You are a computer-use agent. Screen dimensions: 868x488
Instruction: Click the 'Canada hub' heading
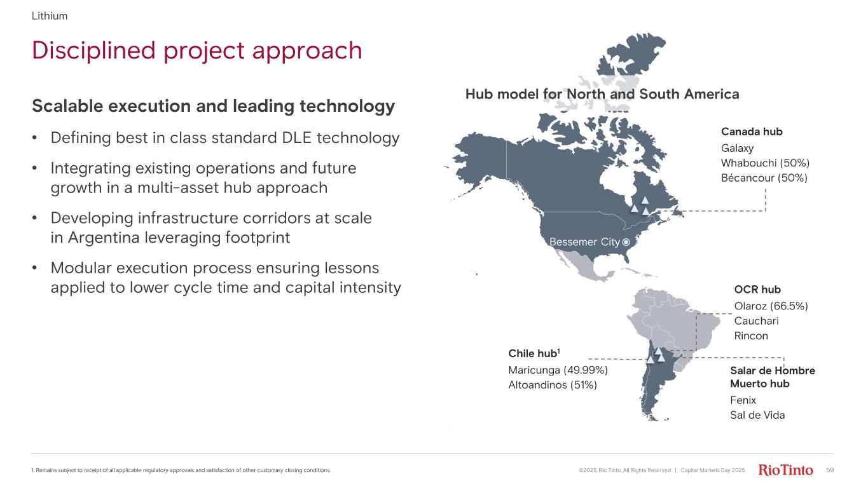[x=752, y=132]
